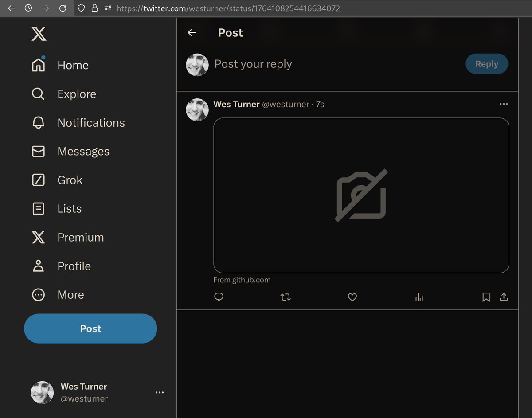The height and width of the screenshot is (418, 532).
Task: Expand the More sidebar menu
Action: [x=70, y=294]
